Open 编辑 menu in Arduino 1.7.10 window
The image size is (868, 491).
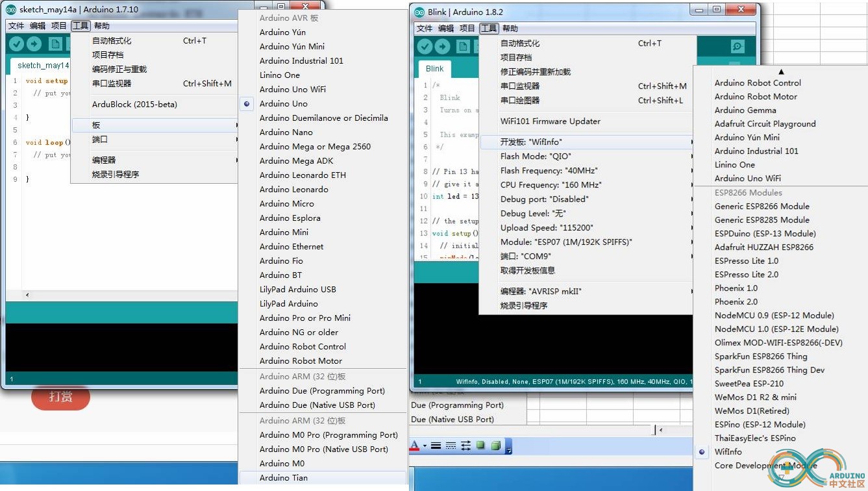pos(38,26)
